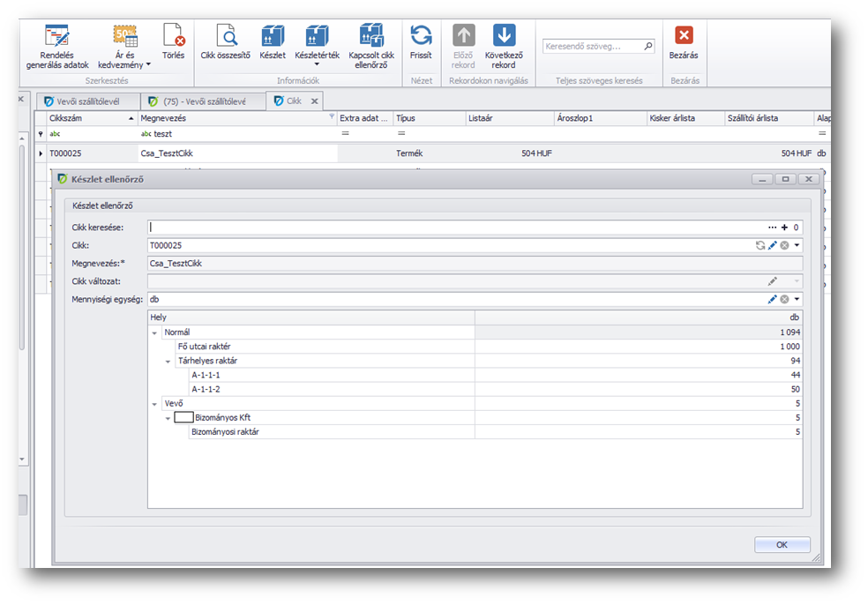Refresh the list with Frissít
The width and height of the screenshot is (868, 605).
coord(421,42)
